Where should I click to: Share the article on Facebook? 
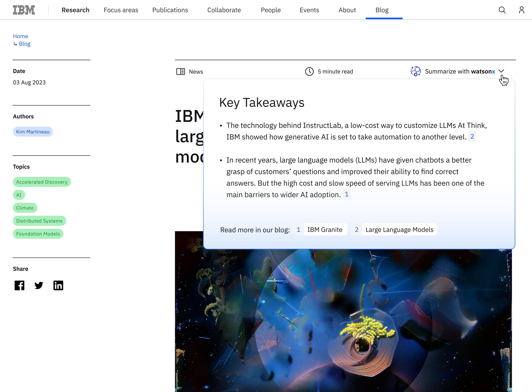click(19, 285)
